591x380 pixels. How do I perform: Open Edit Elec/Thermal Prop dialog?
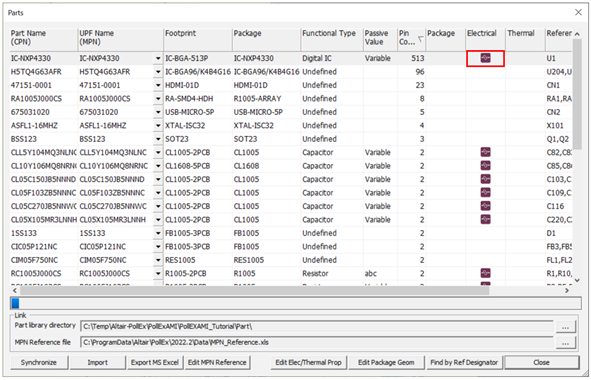(308, 363)
